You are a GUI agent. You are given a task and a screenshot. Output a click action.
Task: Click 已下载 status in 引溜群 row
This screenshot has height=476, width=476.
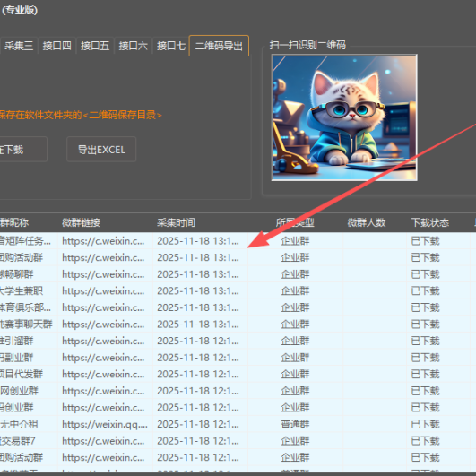coord(425,341)
